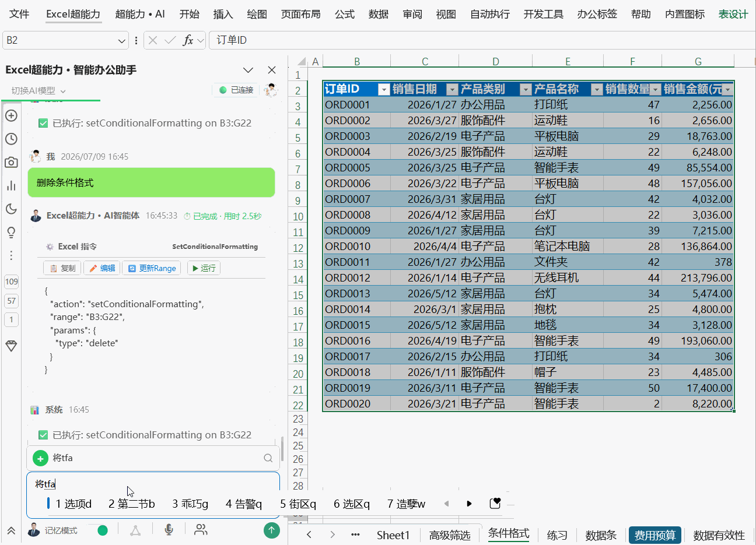Click the microphone voice input icon

pos(169,529)
